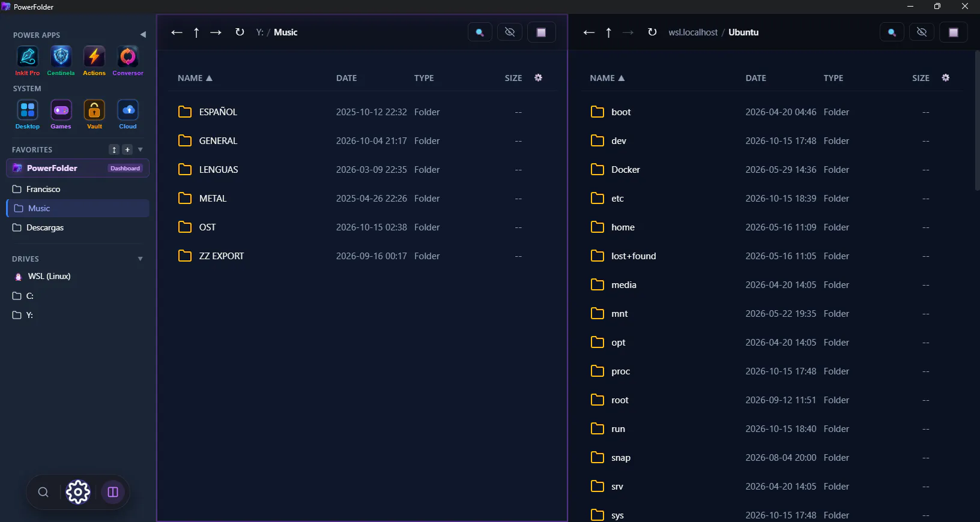Refresh the Ubuntu pane listing

(652, 32)
